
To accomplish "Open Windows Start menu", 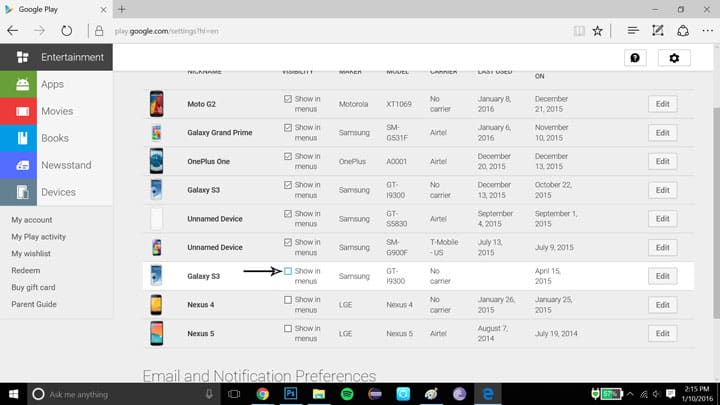I will click(x=13, y=394).
